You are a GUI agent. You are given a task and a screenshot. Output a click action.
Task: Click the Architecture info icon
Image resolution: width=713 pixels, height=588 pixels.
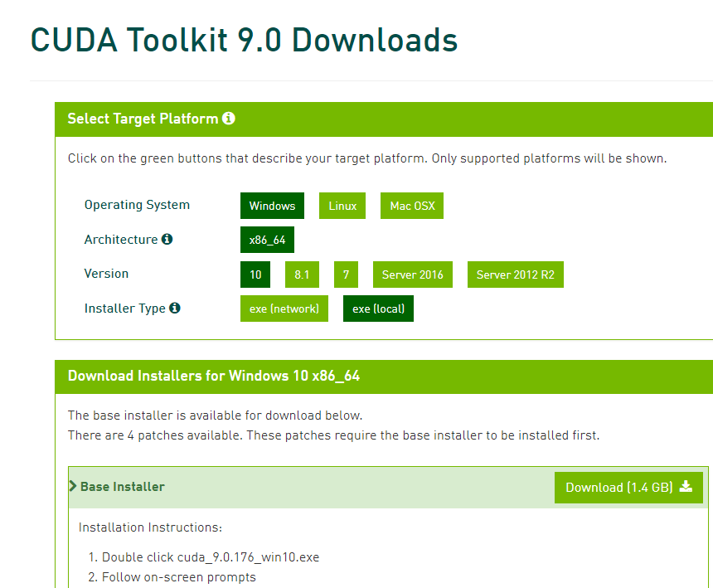pyautogui.click(x=167, y=240)
